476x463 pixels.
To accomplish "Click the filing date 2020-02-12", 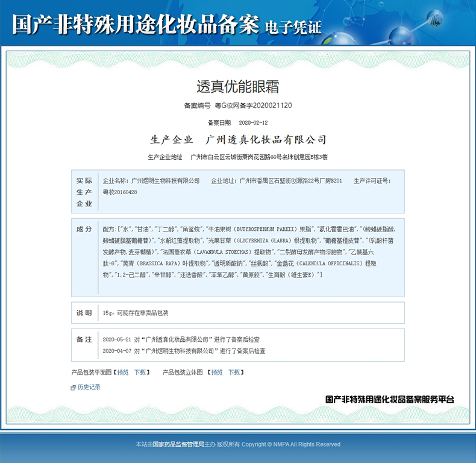I will pos(253,123).
